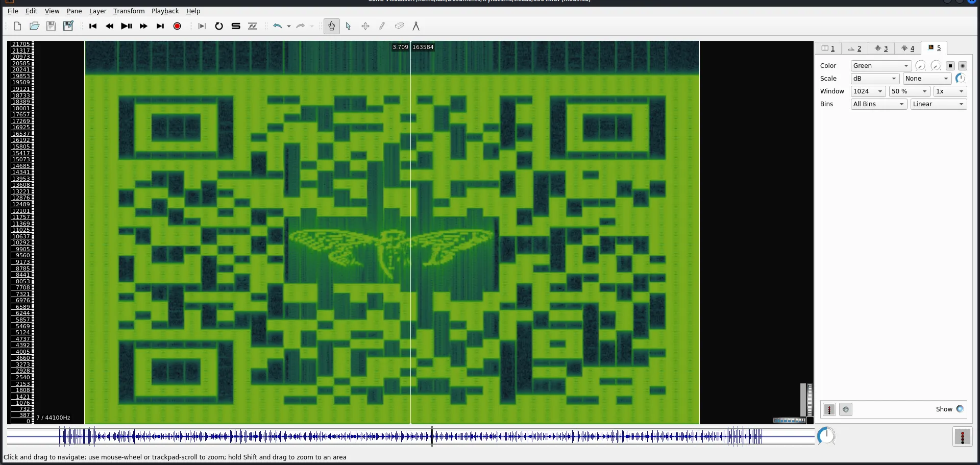Toggle Loop Playback mode
The height and width of the screenshot is (465, 980).
tap(219, 26)
